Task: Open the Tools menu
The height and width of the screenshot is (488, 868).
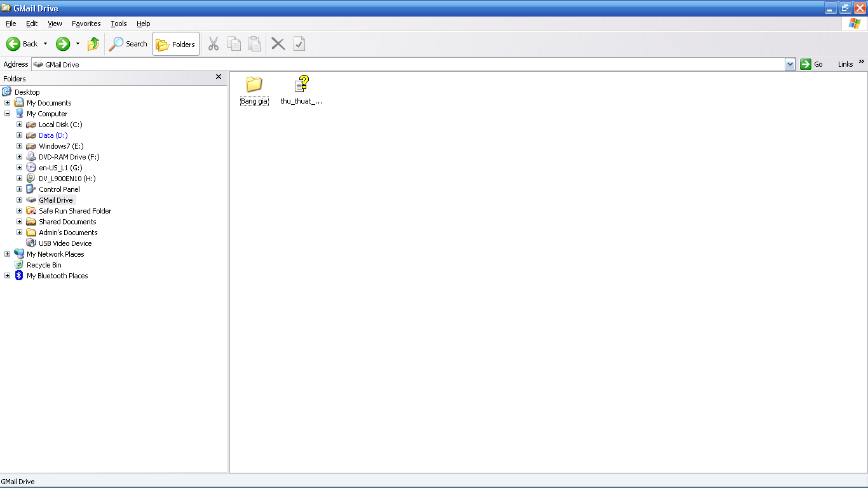Action: [119, 24]
